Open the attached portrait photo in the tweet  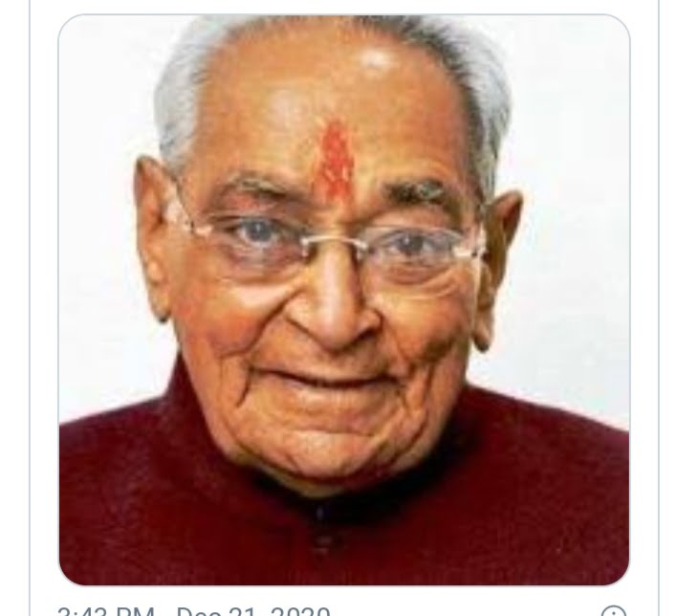point(344,299)
